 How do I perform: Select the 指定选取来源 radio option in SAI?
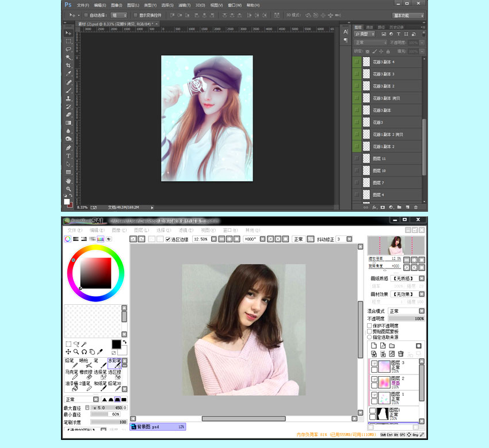pos(369,337)
